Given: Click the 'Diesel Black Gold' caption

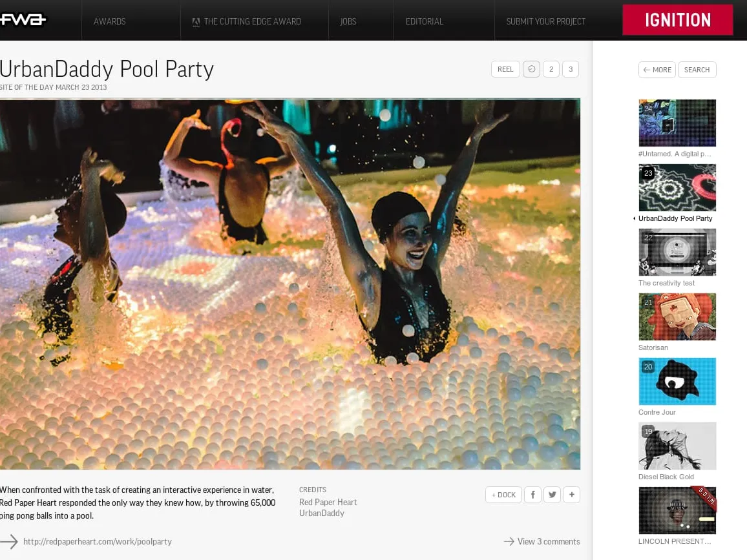Looking at the screenshot, I should tap(666, 477).
